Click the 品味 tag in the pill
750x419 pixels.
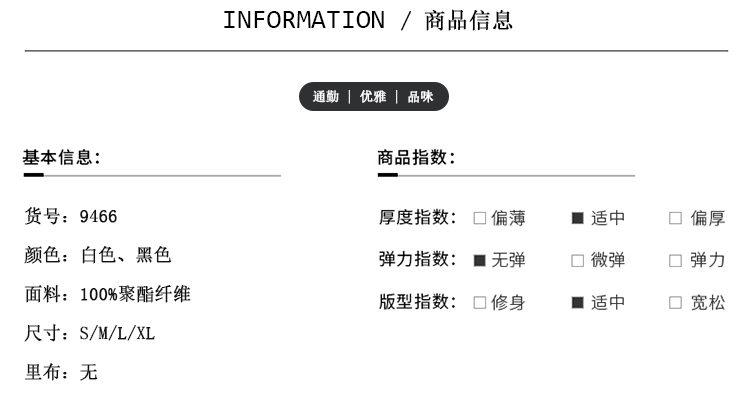tap(420, 97)
